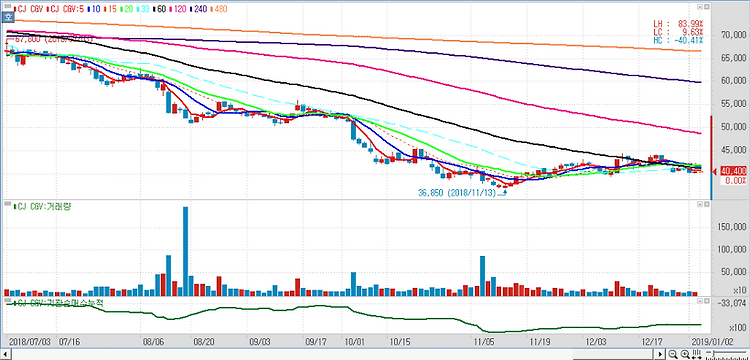Click the 100,000 volume axis label
Image resolution: width=750 pixels, height=360 pixels.
(731, 249)
